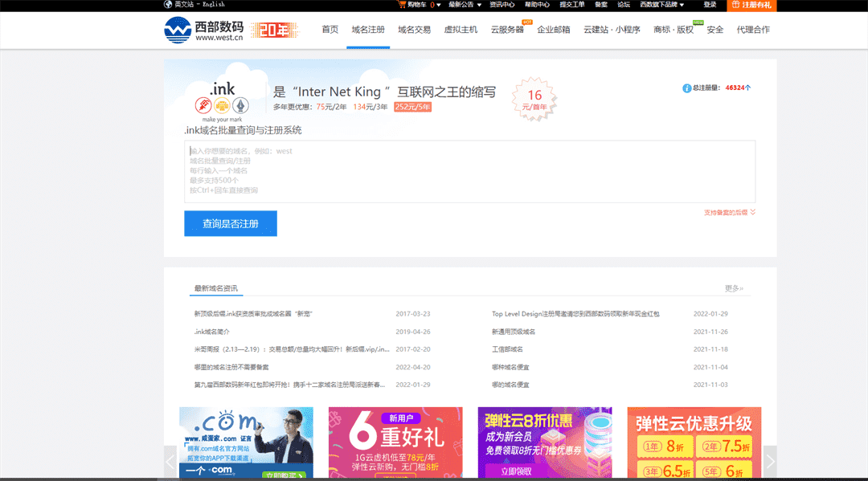Open 提交工单 in the top bar

572,5
